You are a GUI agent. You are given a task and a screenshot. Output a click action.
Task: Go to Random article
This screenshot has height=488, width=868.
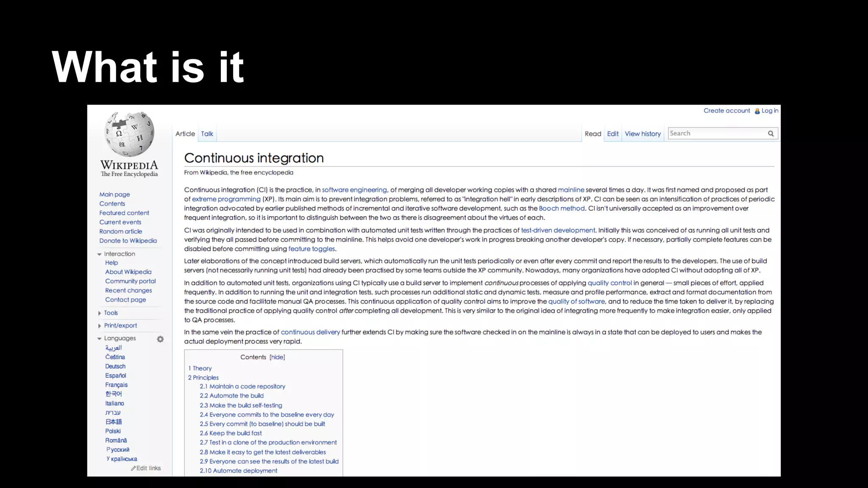coord(120,231)
